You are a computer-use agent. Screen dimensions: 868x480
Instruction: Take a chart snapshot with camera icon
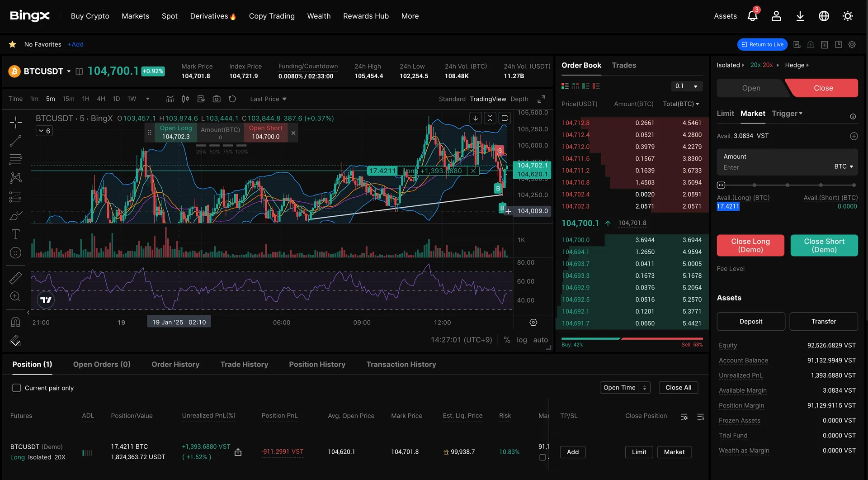(217, 99)
